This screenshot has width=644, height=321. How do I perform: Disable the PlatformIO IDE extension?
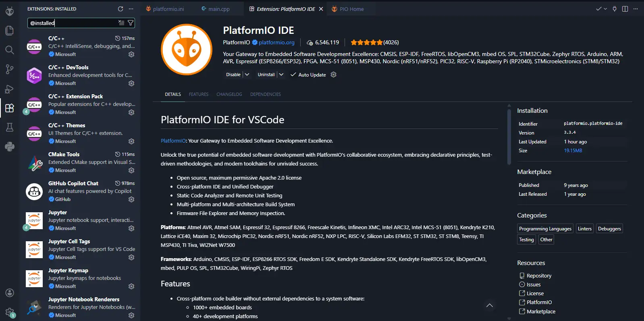[x=233, y=75]
